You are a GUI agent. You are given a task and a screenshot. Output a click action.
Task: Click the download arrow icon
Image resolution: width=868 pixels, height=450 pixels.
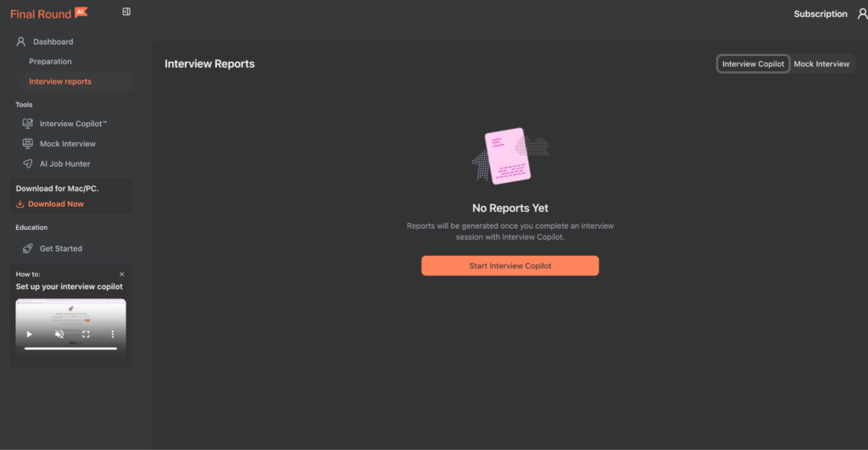20,203
